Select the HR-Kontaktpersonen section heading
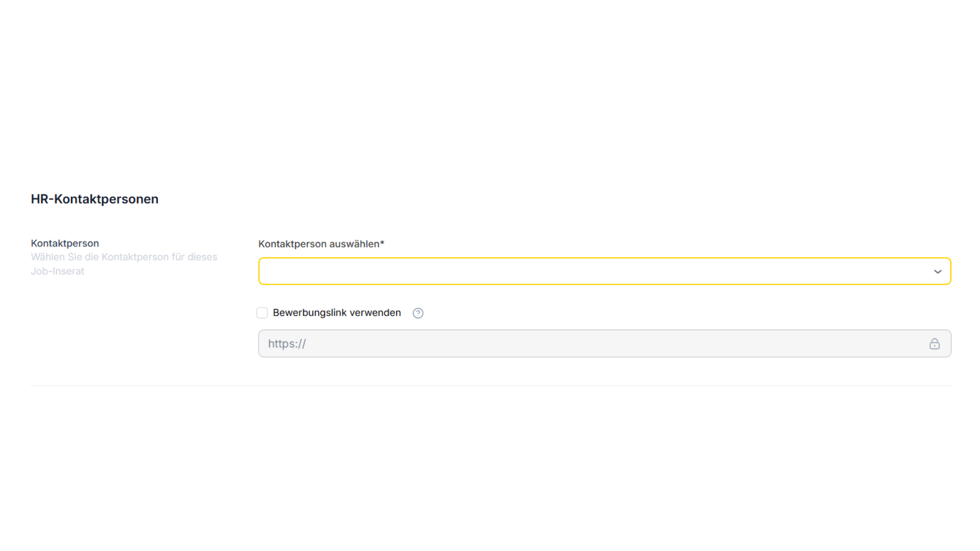 [x=94, y=199]
